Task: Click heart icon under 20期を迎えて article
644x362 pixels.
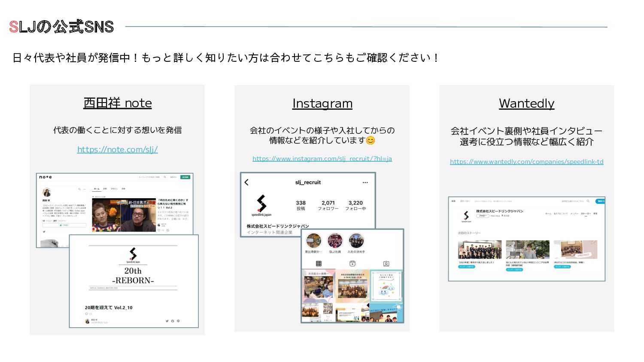Action: [87, 314]
